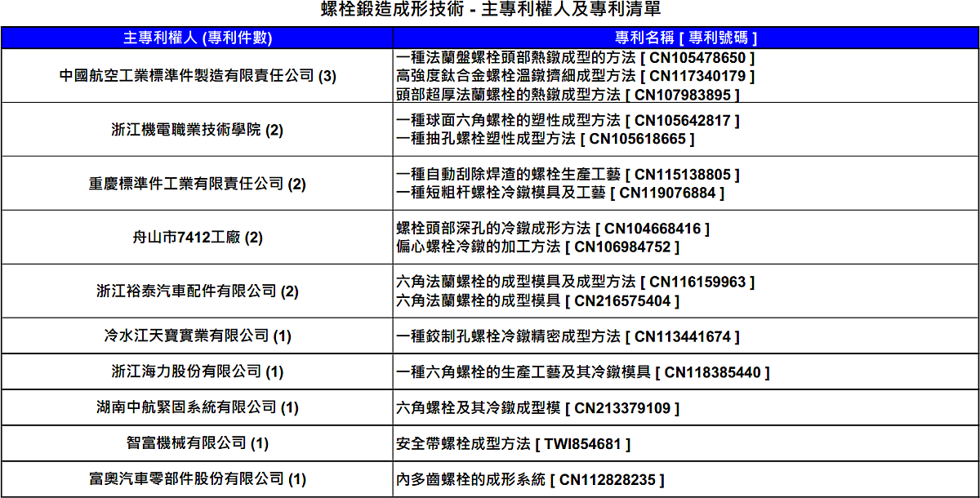Click patent line CN119076884

560,193
